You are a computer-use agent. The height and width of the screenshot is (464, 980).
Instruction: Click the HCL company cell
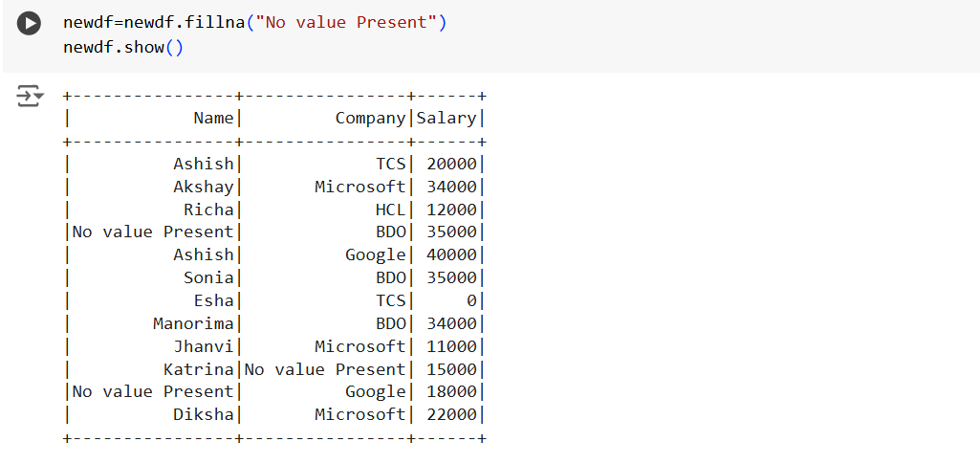(x=391, y=210)
